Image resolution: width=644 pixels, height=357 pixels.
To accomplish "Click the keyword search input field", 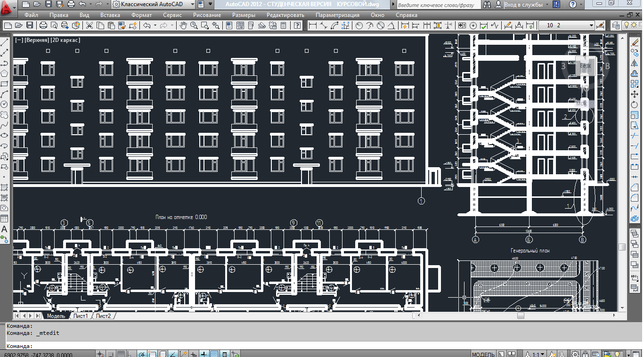I will 438,5.
